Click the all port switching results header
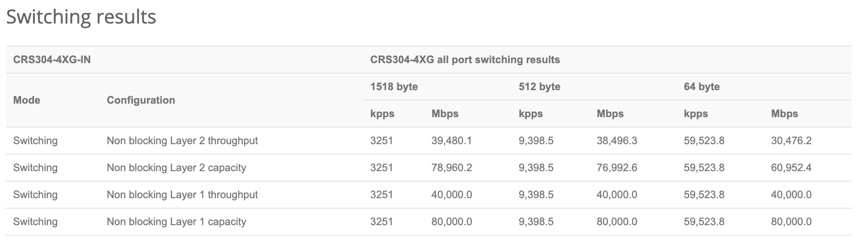The width and height of the screenshot is (868, 250). (465, 60)
